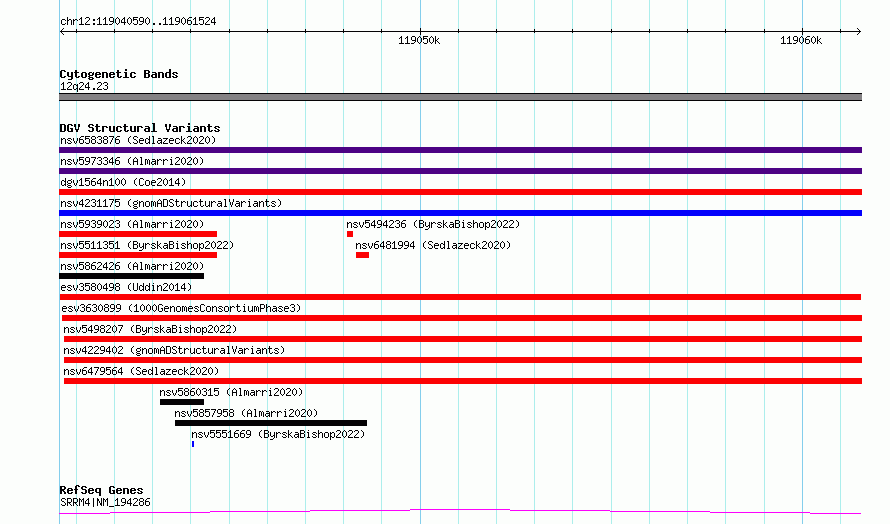890x524 pixels.
Task: Select the red bar under nsv5511351
Action: 138,255
